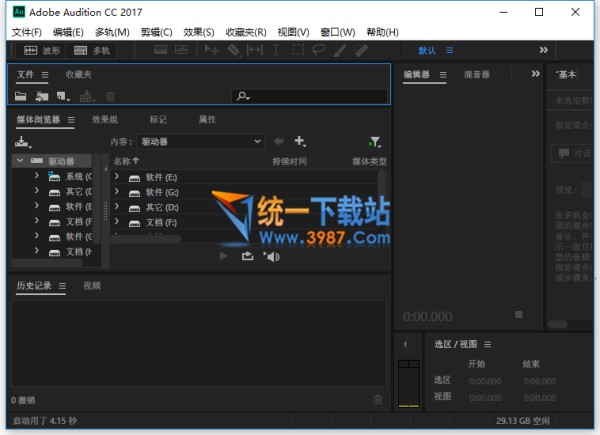This screenshot has height=435, width=600.
Task: Open the 效果 menu
Action: click(x=199, y=32)
